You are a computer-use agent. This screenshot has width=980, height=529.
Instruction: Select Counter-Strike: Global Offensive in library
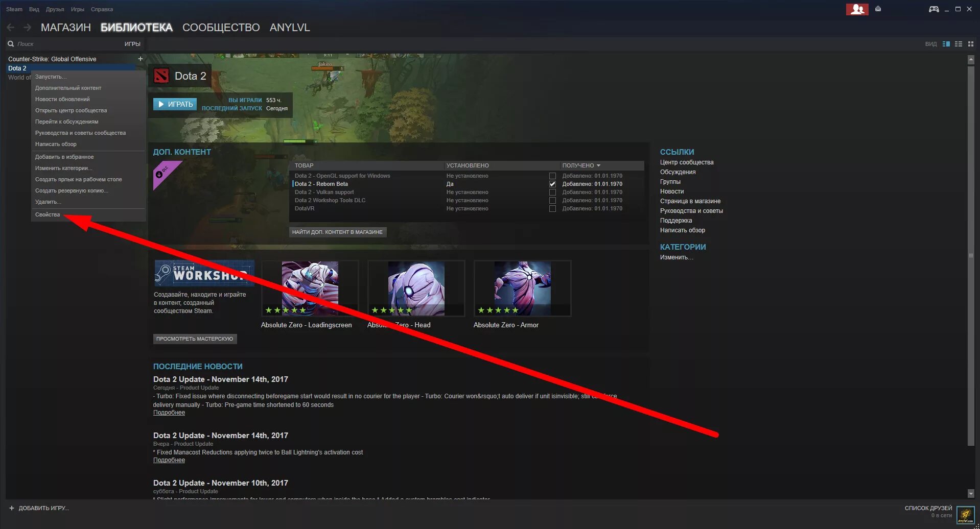pyautogui.click(x=52, y=59)
